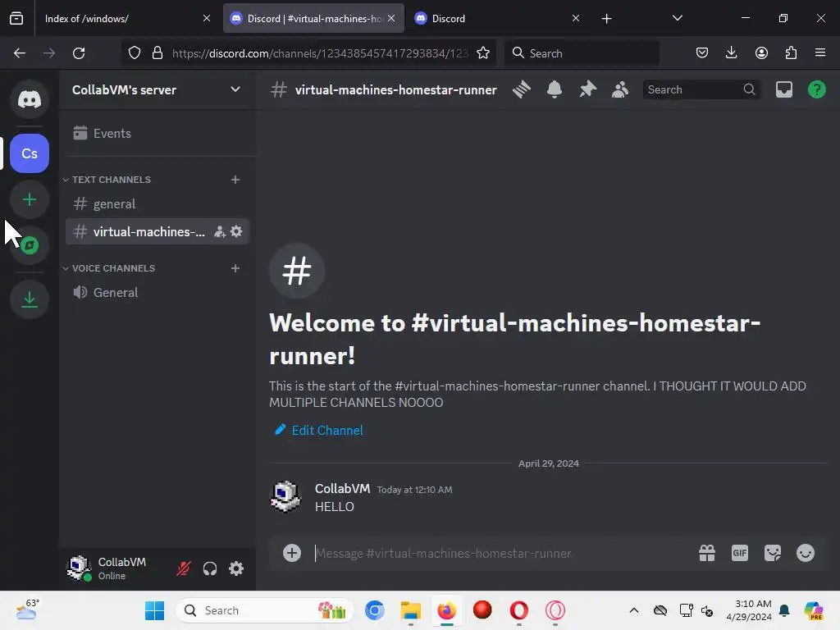Click the taskbar Search box

coord(265,610)
